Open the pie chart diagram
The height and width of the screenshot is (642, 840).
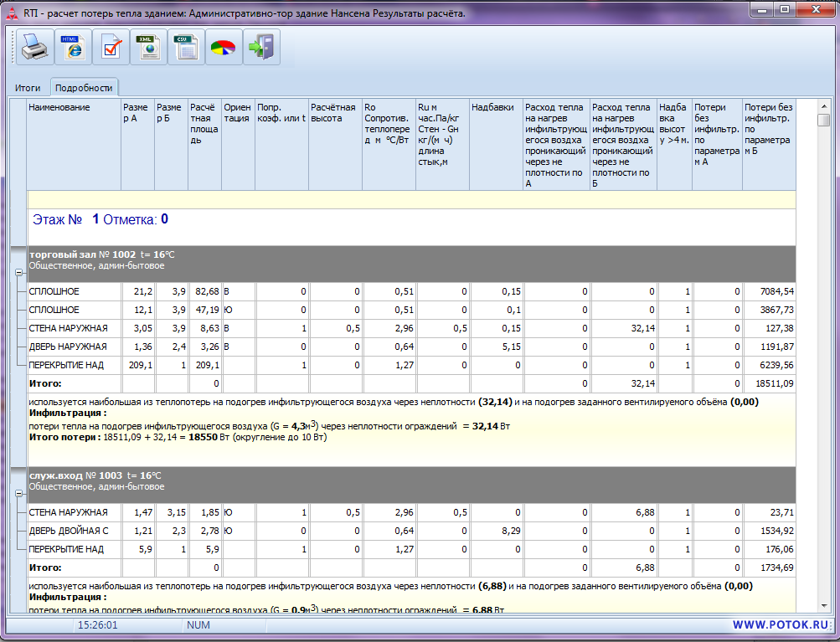pos(224,48)
